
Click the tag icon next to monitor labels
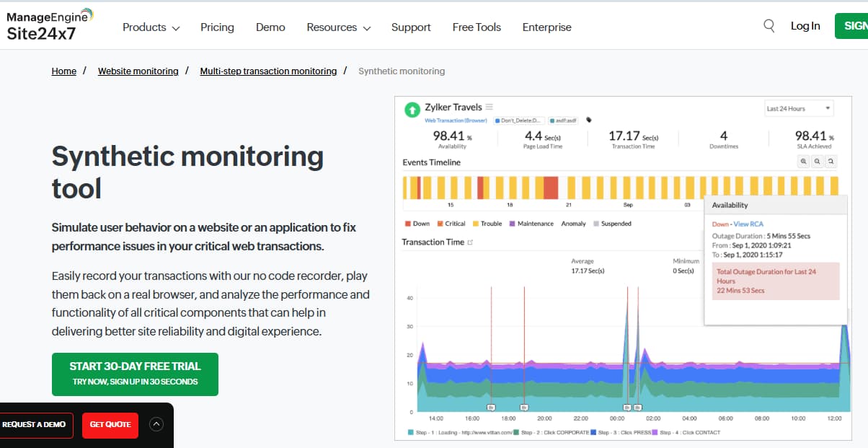click(588, 120)
